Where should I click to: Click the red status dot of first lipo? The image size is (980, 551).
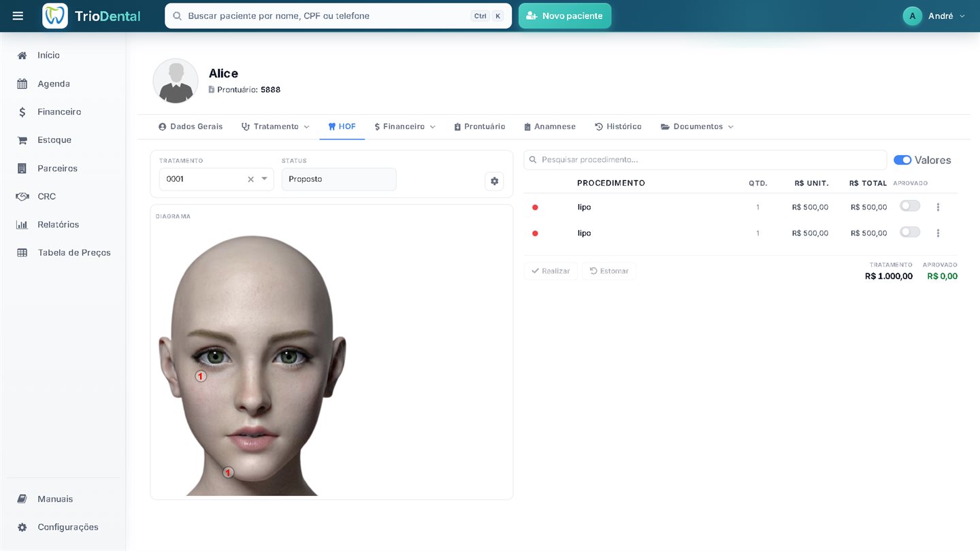(x=535, y=207)
